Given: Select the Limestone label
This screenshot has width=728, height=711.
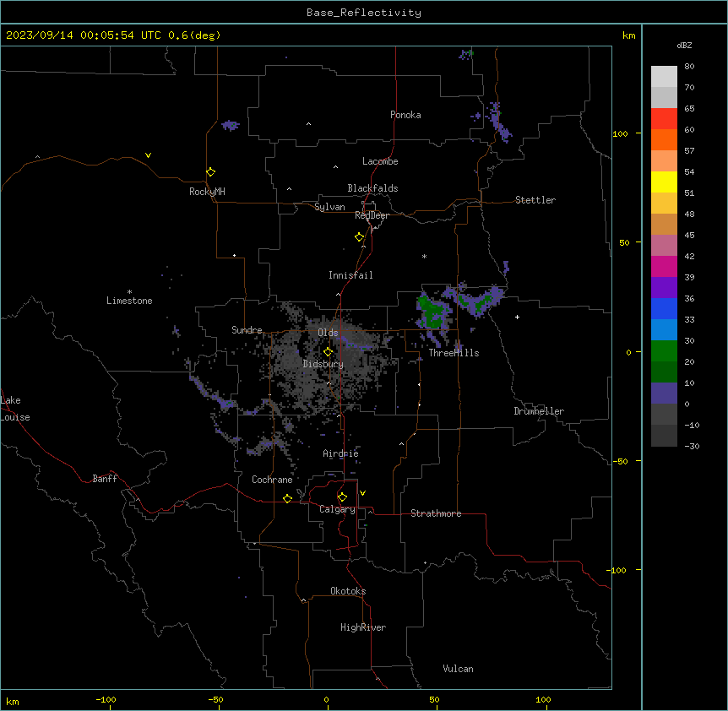Looking at the screenshot, I should [129, 301].
